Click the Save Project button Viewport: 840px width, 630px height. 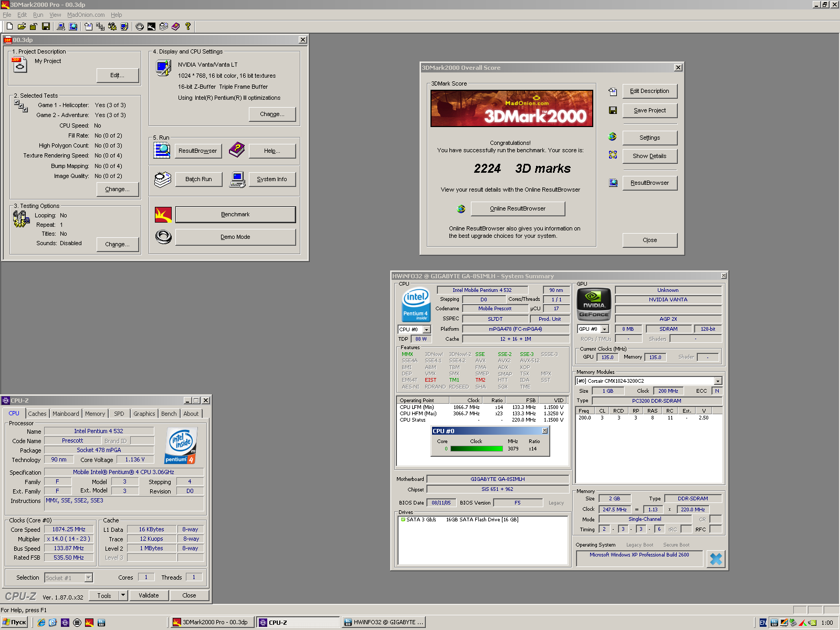click(x=649, y=110)
